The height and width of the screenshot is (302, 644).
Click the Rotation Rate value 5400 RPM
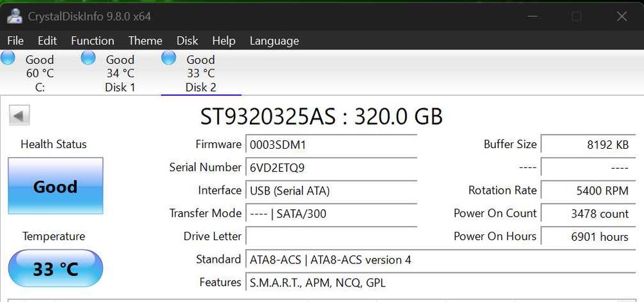pyautogui.click(x=588, y=191)
